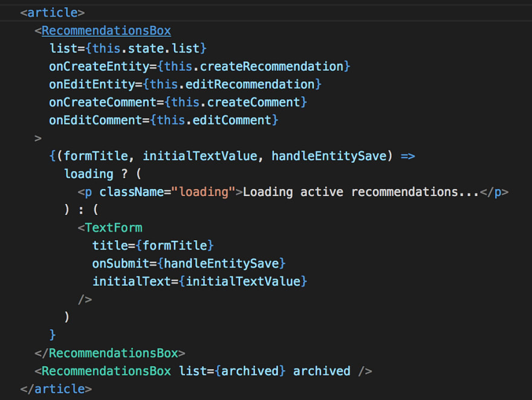Screen dimensions: 532x400
Task: Click the onEditComment prop name
Action: [96, 120]
